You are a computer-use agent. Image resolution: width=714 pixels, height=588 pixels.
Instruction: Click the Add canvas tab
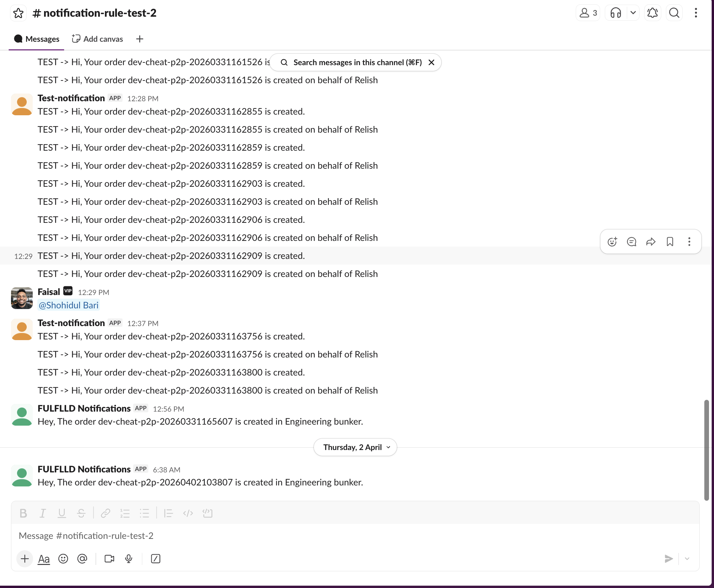coord(98,39)
